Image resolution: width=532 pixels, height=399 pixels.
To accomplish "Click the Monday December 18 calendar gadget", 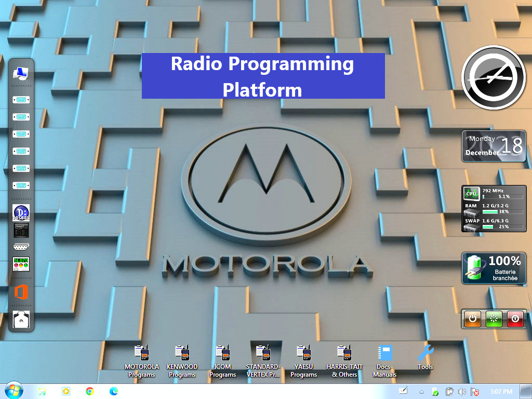I will (494, 146).
